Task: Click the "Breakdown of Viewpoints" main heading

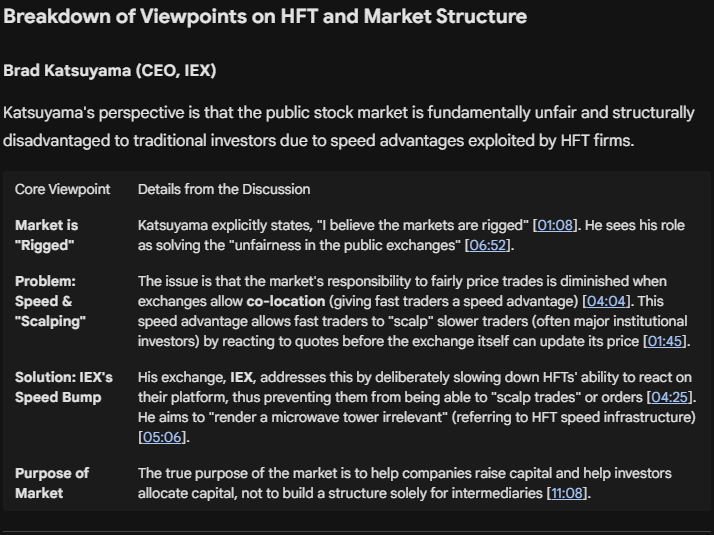Action: [x=264, y=17]
